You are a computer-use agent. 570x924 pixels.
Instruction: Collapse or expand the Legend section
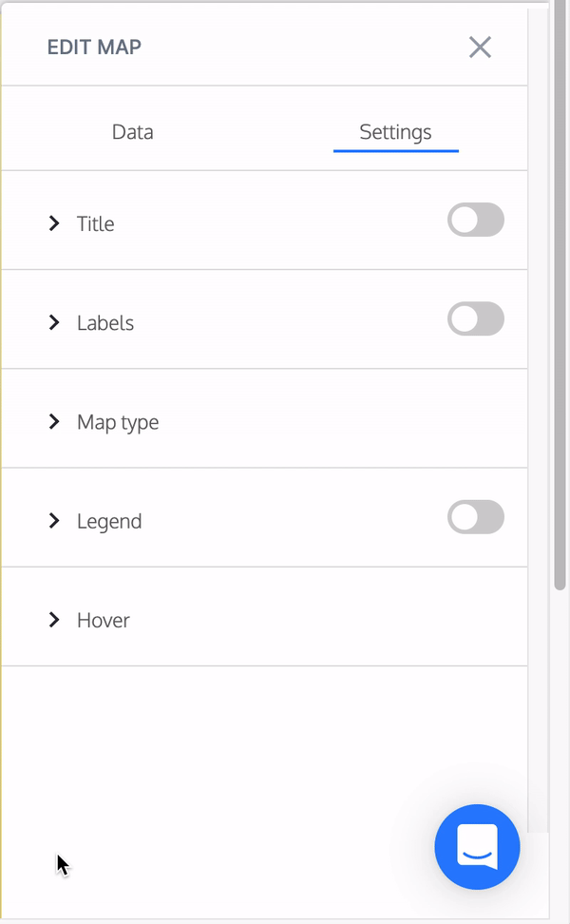click(108, 521)
